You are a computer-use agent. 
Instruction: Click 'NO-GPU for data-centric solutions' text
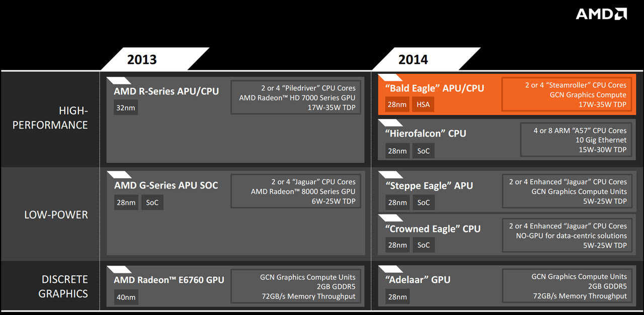pyautogui.click(x=572, y=236)
